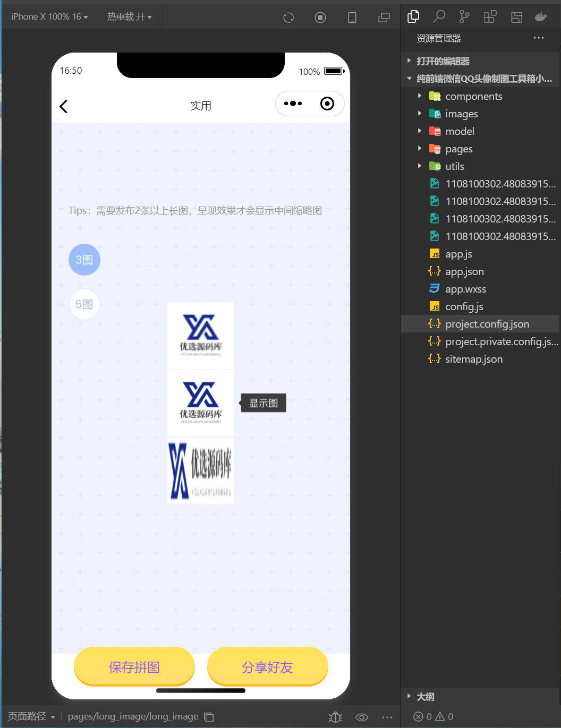Open the resource manager more-actions ellipsis
The width and height of the screenshot is (561, 728).
539,38
